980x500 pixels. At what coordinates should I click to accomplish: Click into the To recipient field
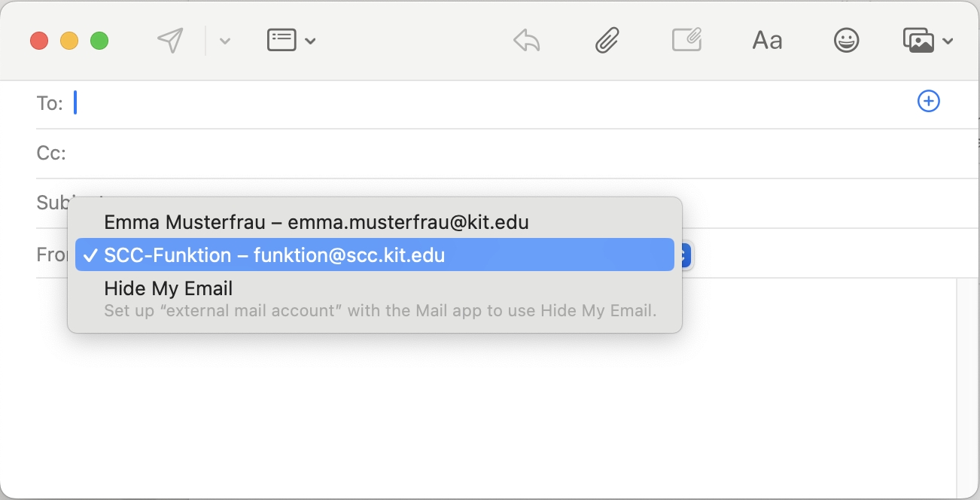tap(489, 103)
